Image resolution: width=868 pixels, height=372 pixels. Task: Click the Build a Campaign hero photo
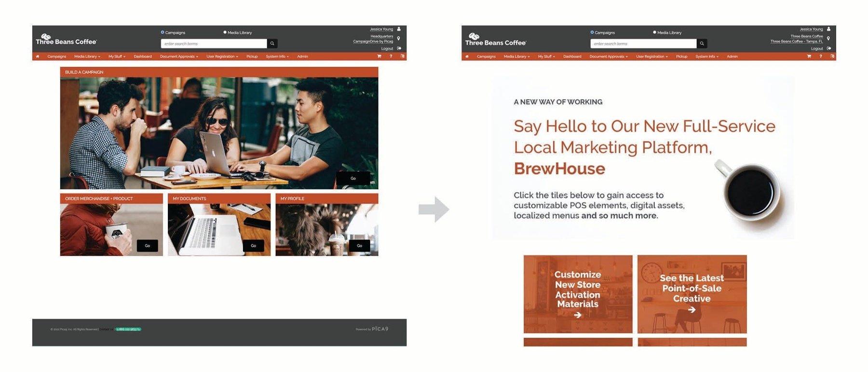point(219,133)
